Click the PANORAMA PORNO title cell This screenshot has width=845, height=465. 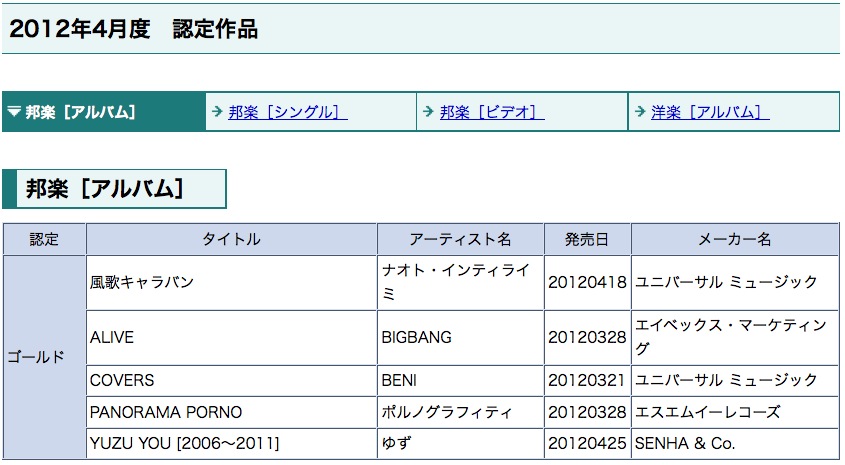coord(166,412)
